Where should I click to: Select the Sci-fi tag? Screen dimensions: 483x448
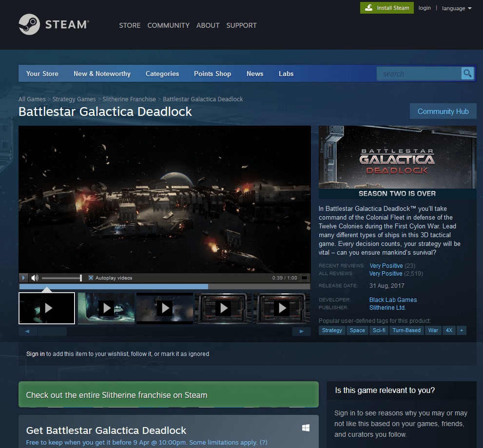[379, 330]
